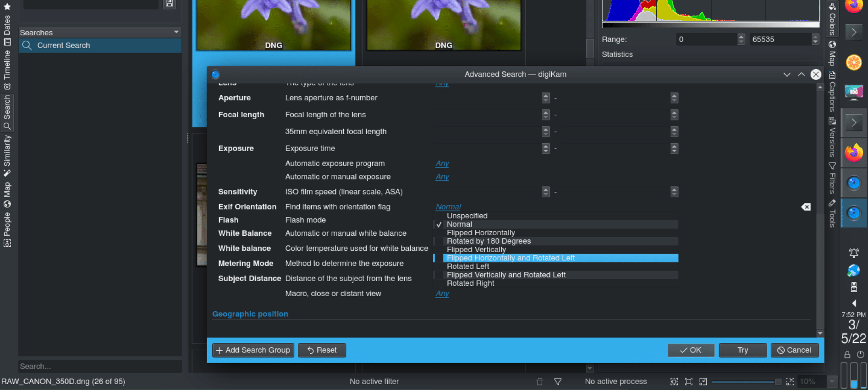Choose 'Rotated Right' in orientation list
Screen dimensions: 868x390
(556, 283)
